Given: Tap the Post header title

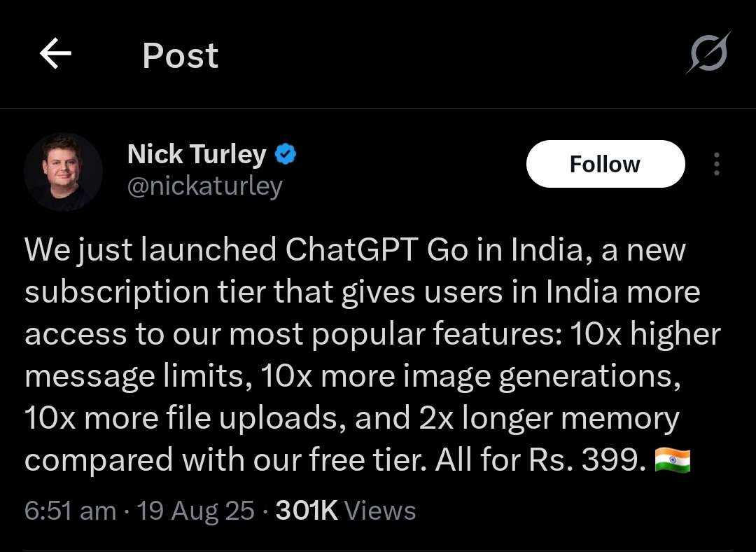Looking at the screenshot, I should coord(180,55).
